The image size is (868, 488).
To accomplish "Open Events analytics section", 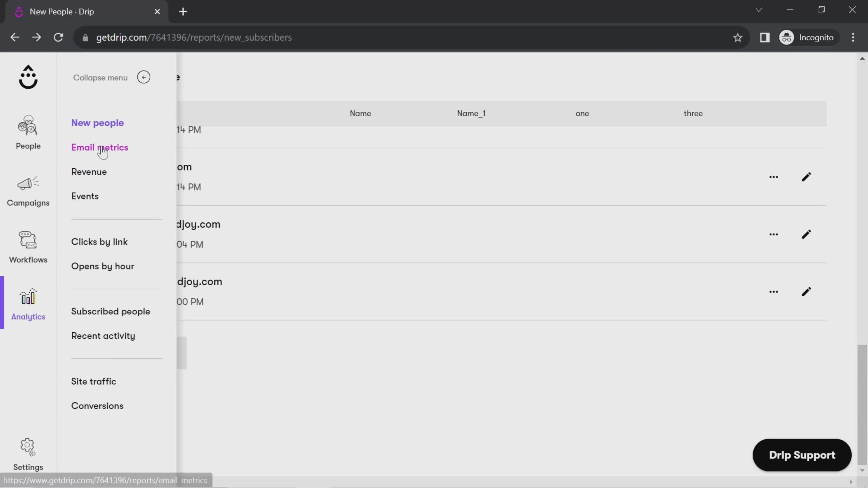I will click(x=85, y=196).
